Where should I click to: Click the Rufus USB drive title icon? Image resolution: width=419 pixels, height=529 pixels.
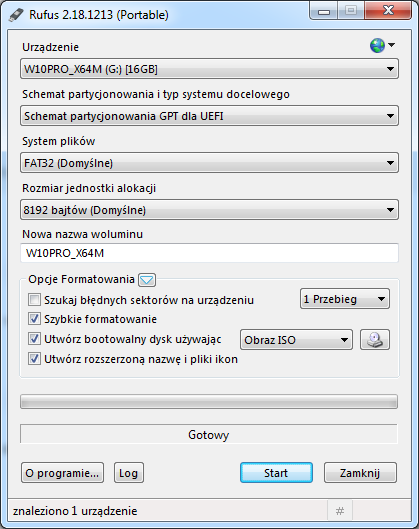point(16,15)
